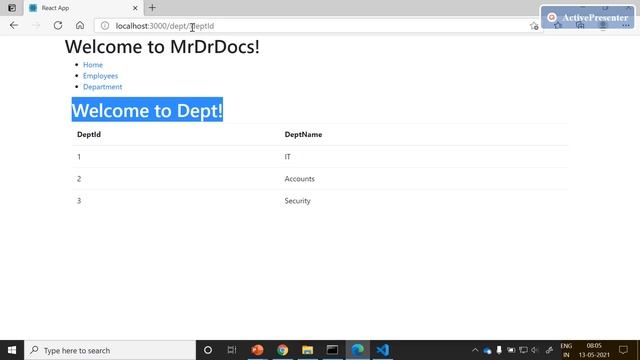The height and width of the screenshot is (360, 640).
Task: Open File Explorer from the taskbar
Action: [307, 350]
